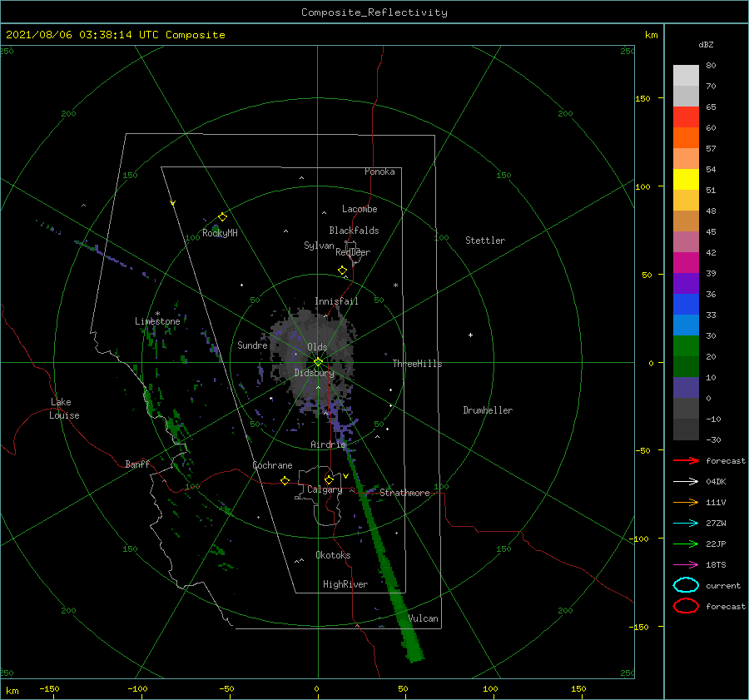Click the Banff town label
This screenshot has width=749, height=700.
[137, 464]
